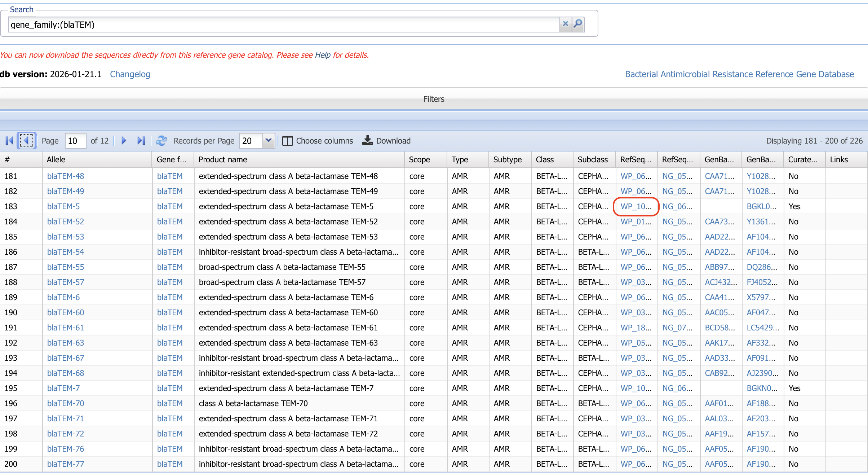
Task: Go to first page icon
Action: pos(9,141)
